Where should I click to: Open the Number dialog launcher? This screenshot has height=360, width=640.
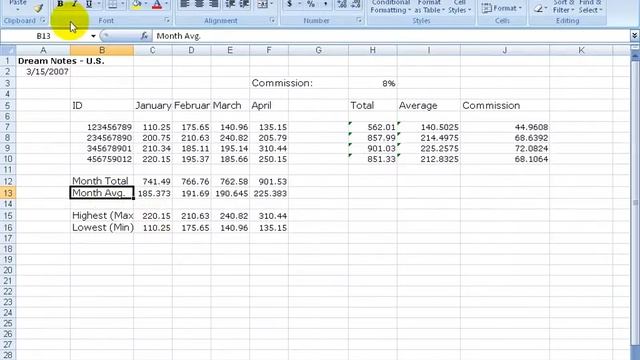[359, 20]
